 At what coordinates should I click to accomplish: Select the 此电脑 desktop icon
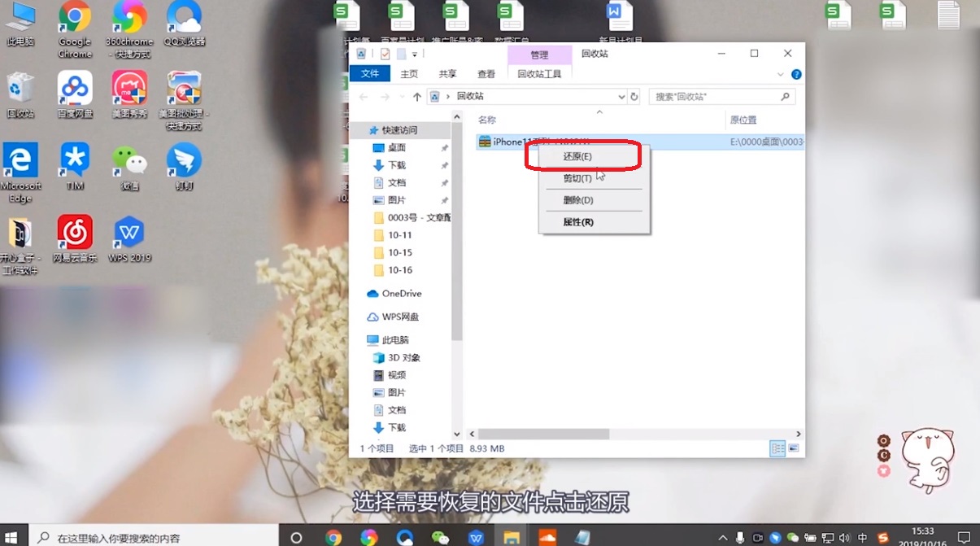(20, 24)
